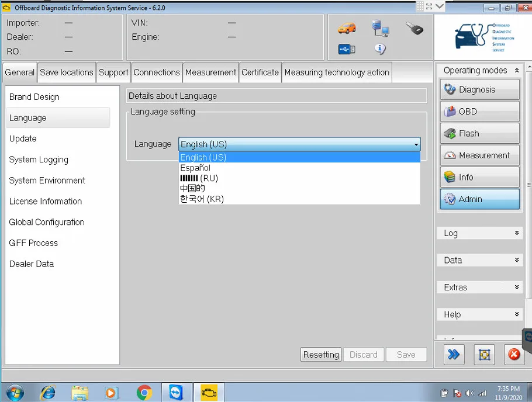The height and width of the screenshot is (402, 532).
Task: Launch Google Chrome from taskbar
Action: tap(144, 393)
